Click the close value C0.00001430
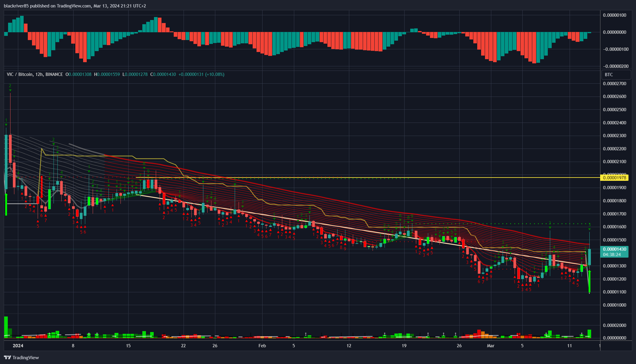636x364 pixels. [x=163, y=74]
